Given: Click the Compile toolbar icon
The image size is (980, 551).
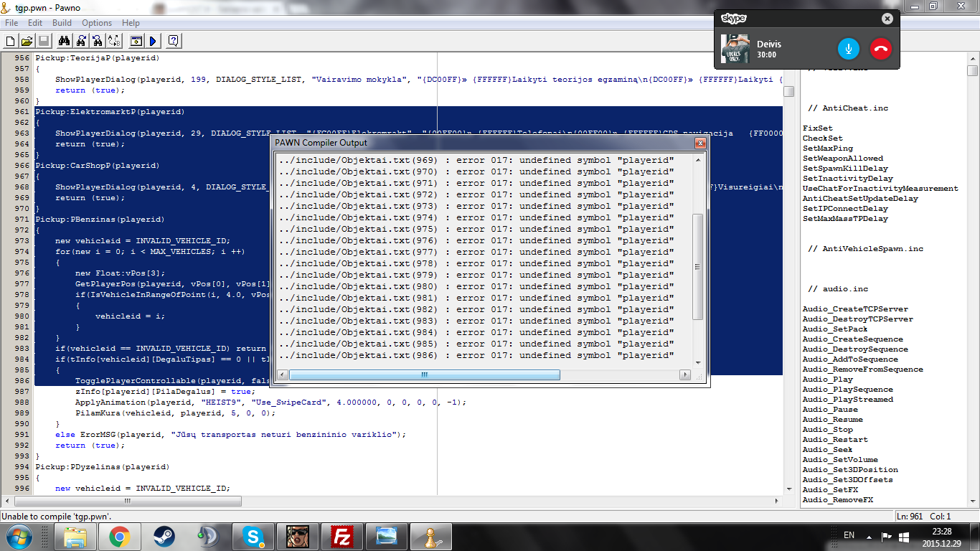Looking at the screenshot, I should 136,41.
